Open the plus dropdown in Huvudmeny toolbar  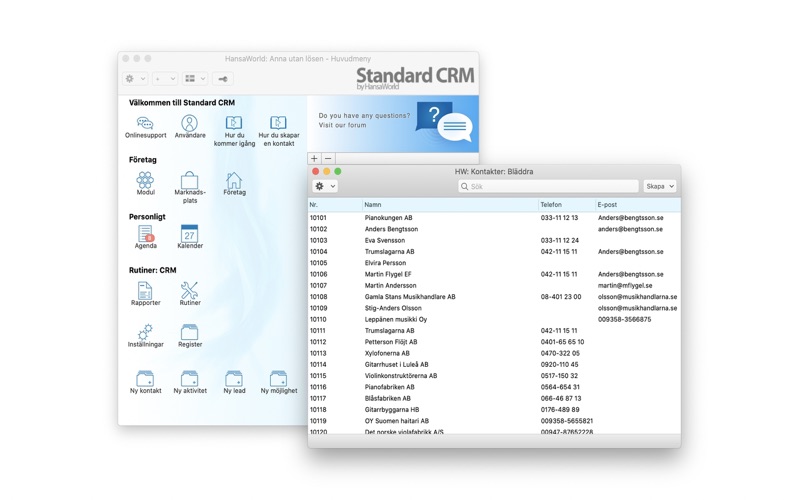[x=165, y=79]
